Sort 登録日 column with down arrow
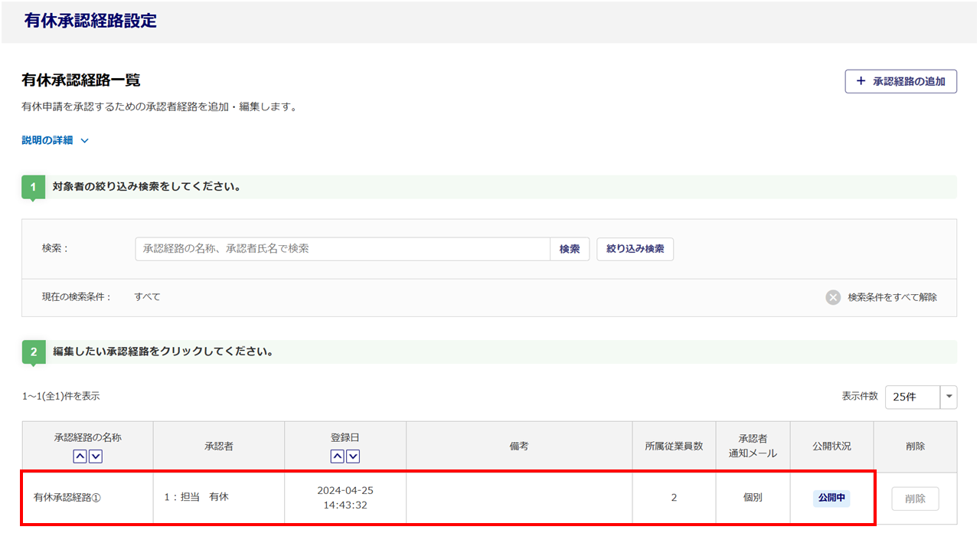The width and height of the screenshot is (980, 543). click(x=353, y=456)
